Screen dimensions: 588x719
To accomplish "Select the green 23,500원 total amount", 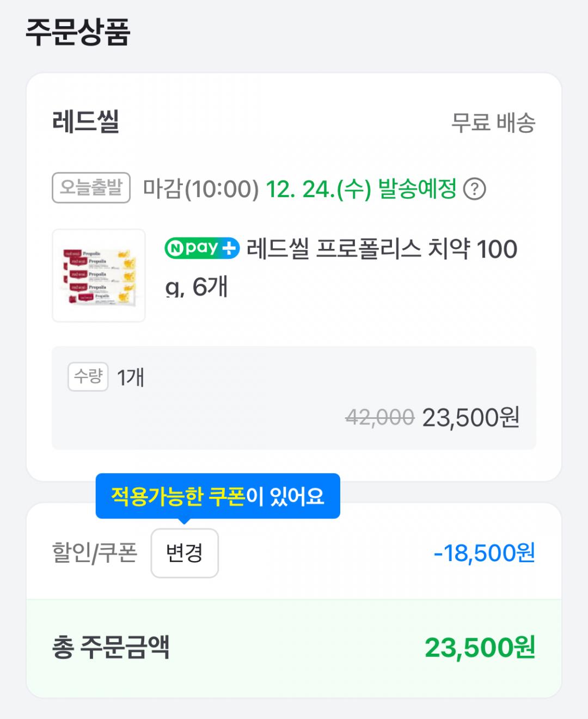I will (x=480, y=648).
